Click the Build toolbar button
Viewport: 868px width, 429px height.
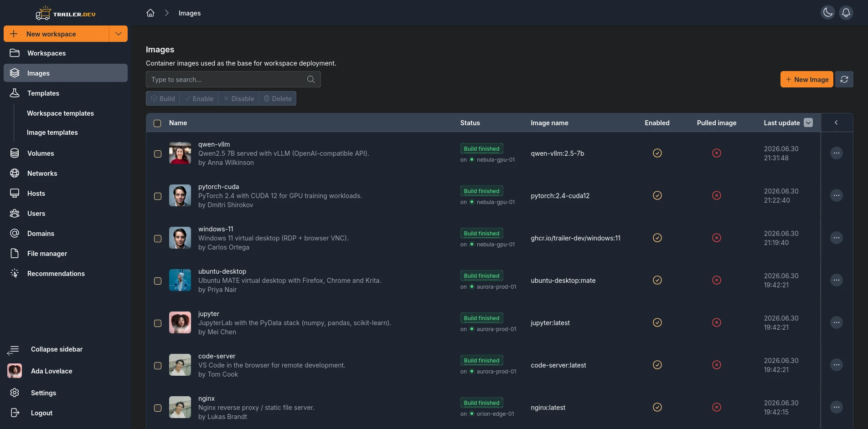(163, 98)
